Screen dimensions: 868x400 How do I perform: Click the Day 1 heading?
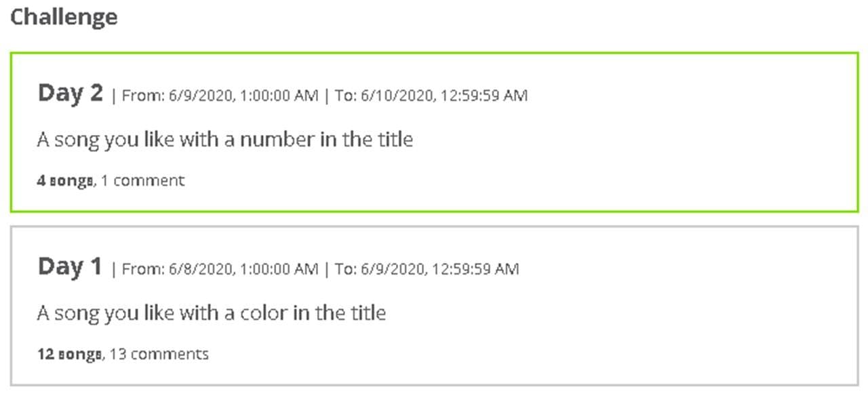[70, 266]
